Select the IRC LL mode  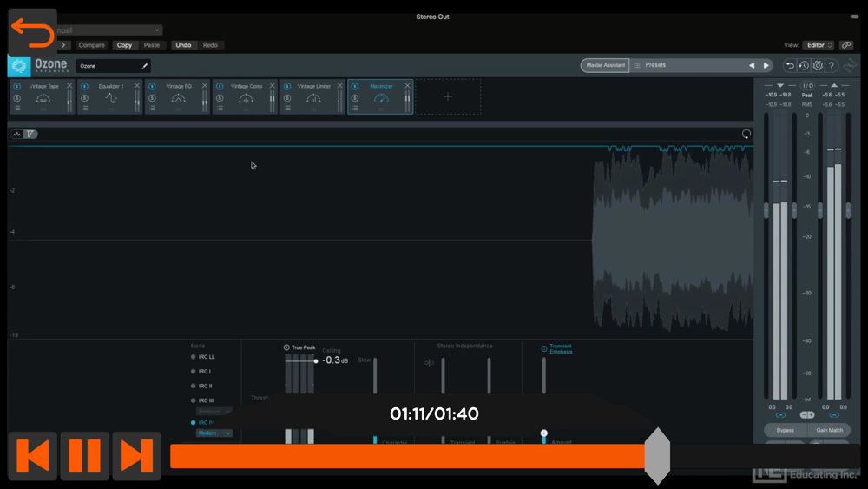[202, 357]
